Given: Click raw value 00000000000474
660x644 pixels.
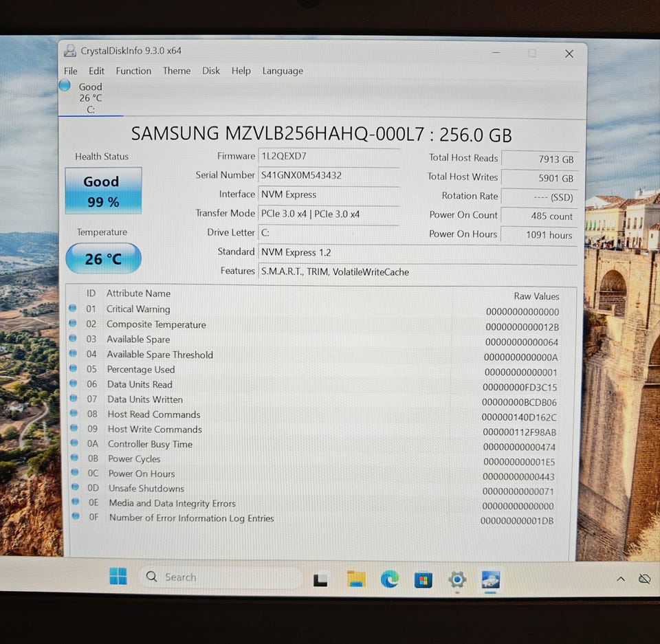Looking at the screenshot, I should tap(519, 447).
